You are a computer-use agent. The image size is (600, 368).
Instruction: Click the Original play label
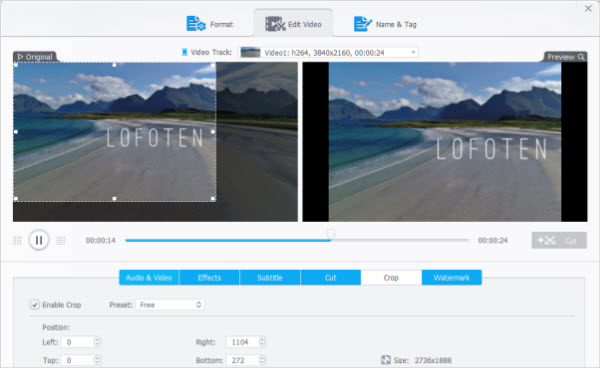pyautogui.click(x=35, y=57)
